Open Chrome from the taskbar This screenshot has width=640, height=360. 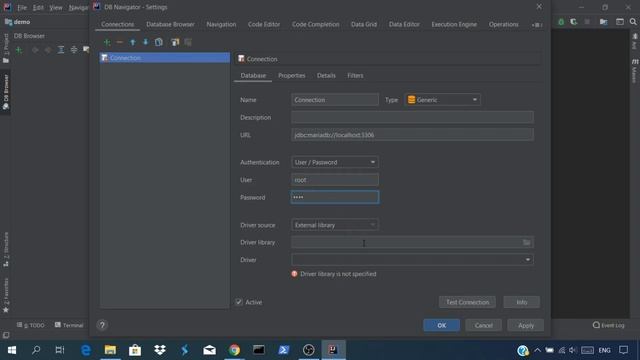[234, 350]
